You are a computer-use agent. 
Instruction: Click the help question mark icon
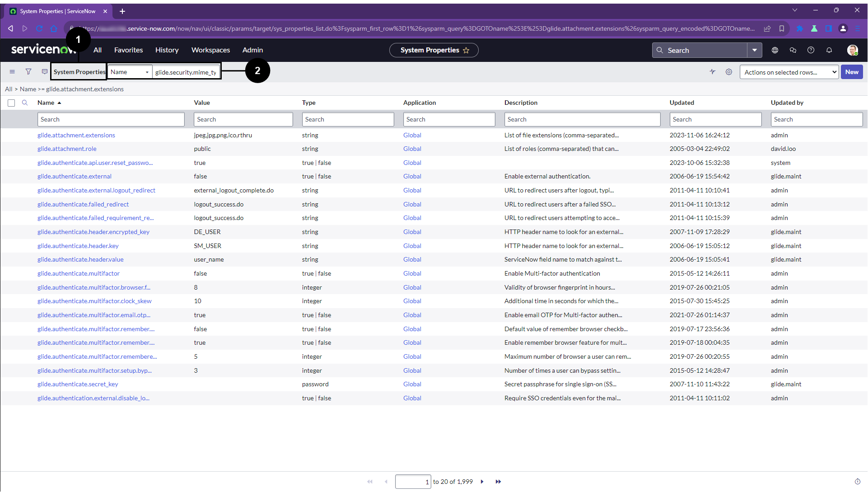pyautogui.click(x=811, y=50)
